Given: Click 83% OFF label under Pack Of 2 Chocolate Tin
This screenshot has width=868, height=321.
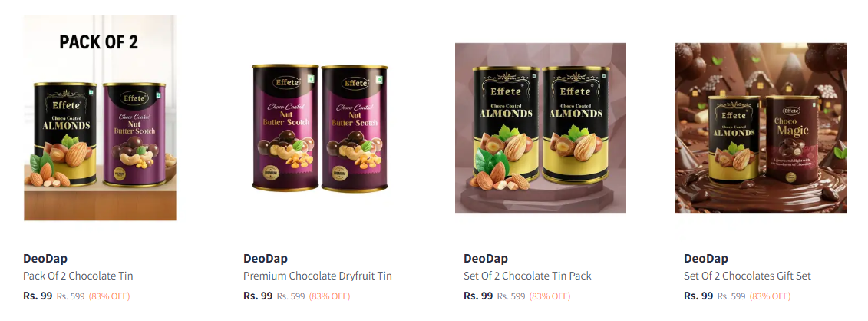Looking at the screenshot, I should coord(109,296).
